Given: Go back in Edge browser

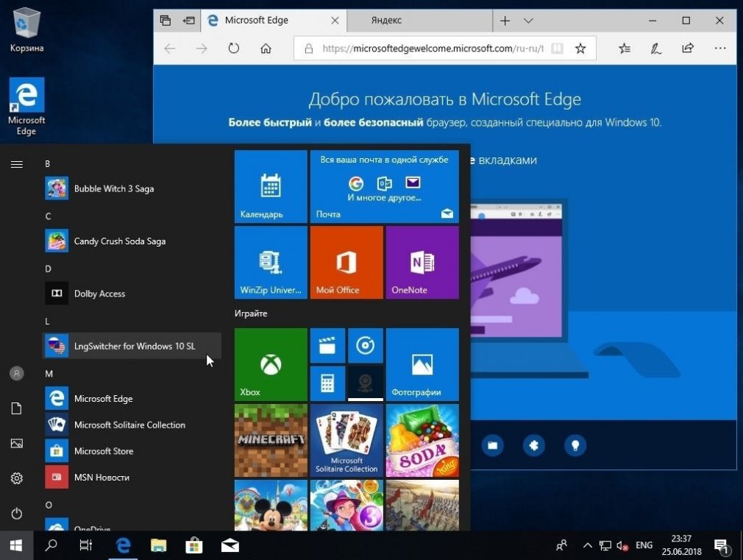Looking at the screenshot, I should (x=170, y=49).
